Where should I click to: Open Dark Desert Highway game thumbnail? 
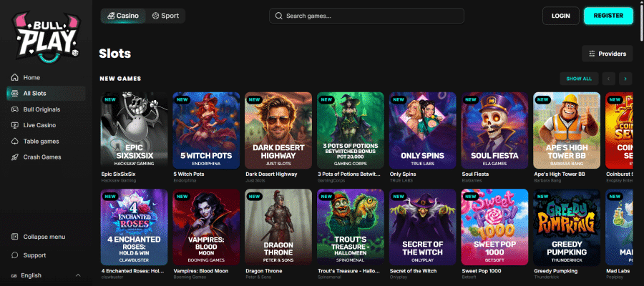278,130
